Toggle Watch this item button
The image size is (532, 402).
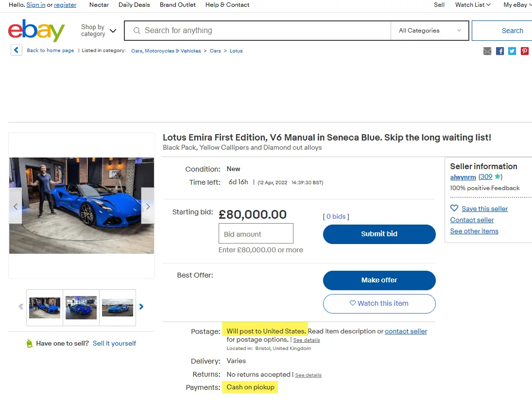click(379, 303)
